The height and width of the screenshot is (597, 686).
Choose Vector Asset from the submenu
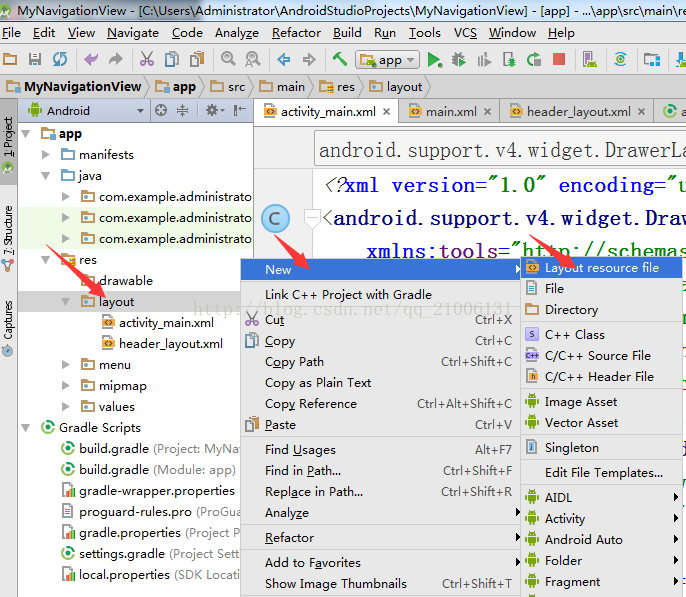tap(602, 422)
